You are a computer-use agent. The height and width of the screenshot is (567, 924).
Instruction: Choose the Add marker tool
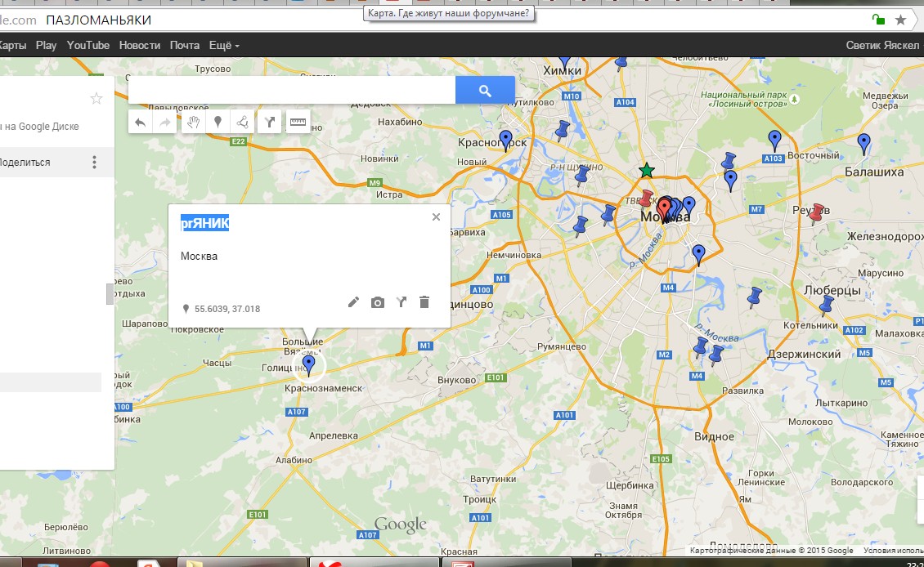[x=218, y=123]
